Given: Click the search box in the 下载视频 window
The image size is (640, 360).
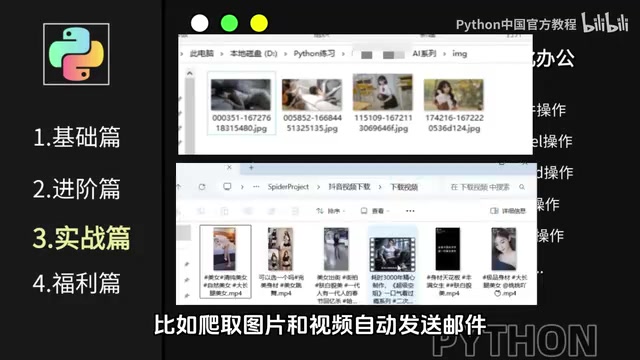Looking at the screenshot, I should coord(487,187).
